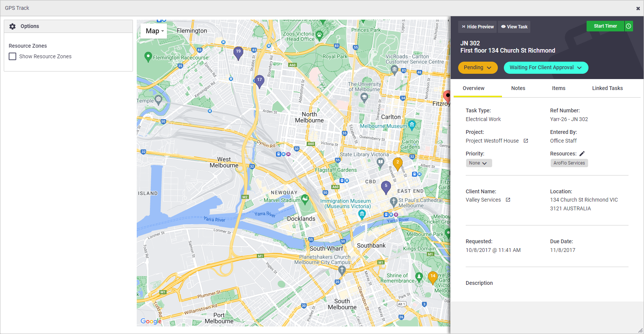Click the Valley Services client name

(483, 200)
